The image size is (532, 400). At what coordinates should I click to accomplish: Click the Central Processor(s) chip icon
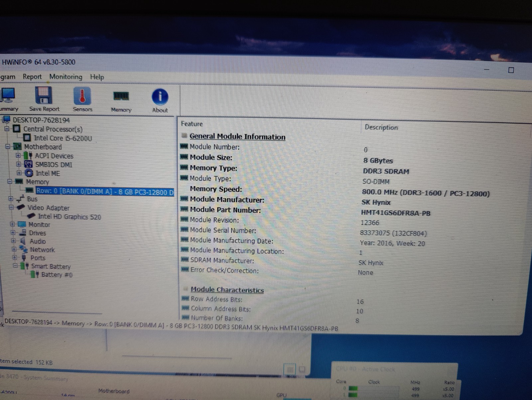click(x=16, y=129)
